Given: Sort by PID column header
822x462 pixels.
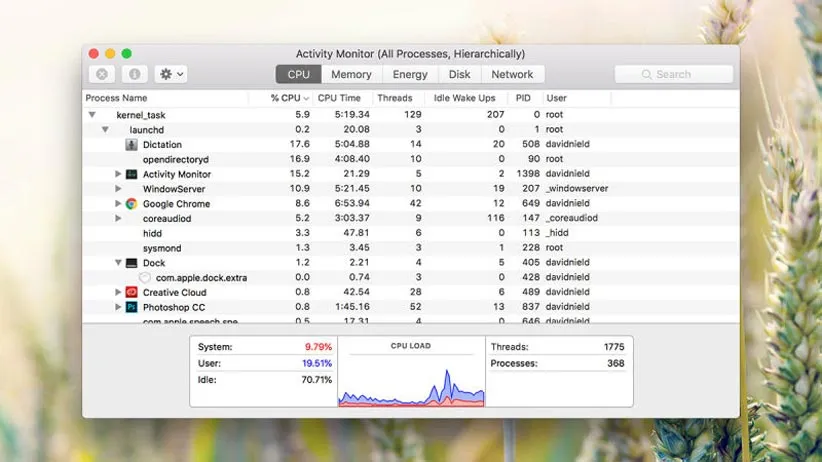Looking at the screenshot, I should point(524,98).
